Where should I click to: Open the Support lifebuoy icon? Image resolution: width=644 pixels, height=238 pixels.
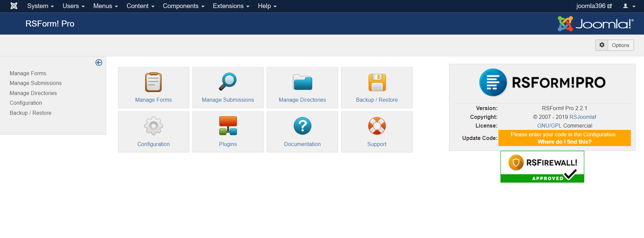tap(377, 126)
